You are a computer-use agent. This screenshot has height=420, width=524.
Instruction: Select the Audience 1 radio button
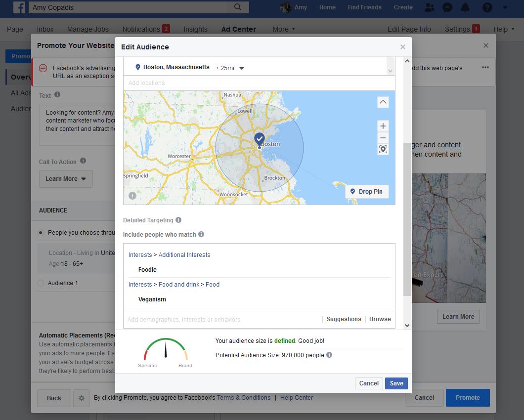click(41, 283)
